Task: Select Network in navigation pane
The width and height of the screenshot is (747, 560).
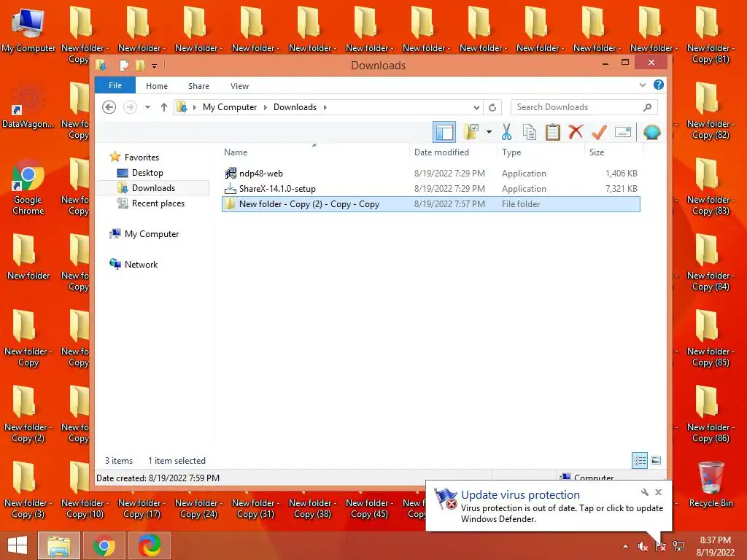Action: tap(141, 264)
